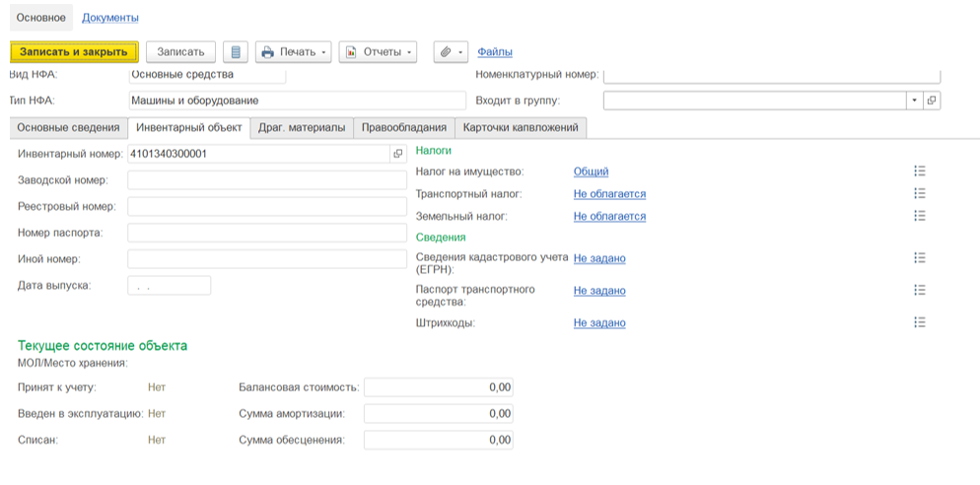The width and height of the screenshot is (980, 485).
Task: Click the Нет value beside Списан
Action: pos(157,440)
